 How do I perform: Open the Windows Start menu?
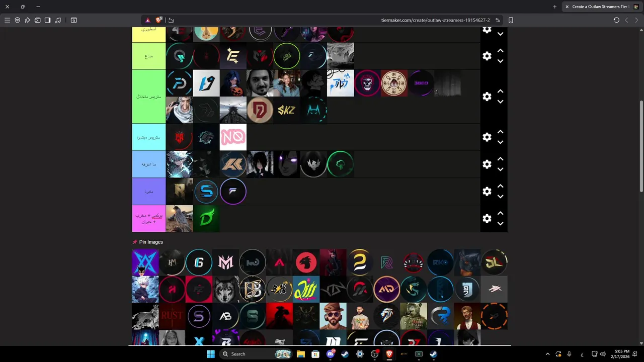tap(210, 354)
